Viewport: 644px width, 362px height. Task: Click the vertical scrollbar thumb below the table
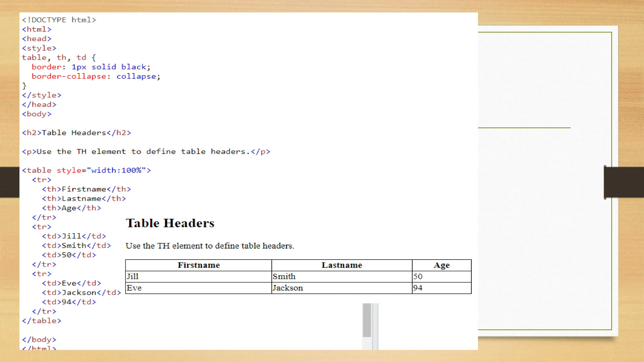coord(367,320)
